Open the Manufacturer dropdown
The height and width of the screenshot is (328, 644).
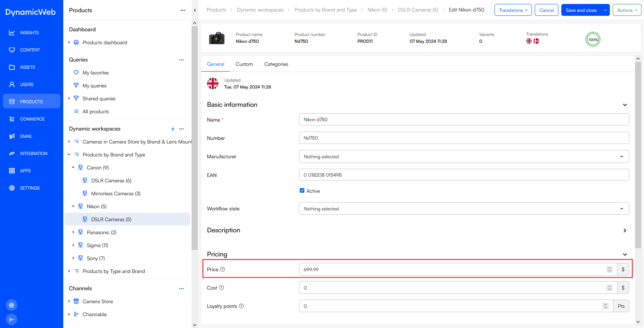464,156
